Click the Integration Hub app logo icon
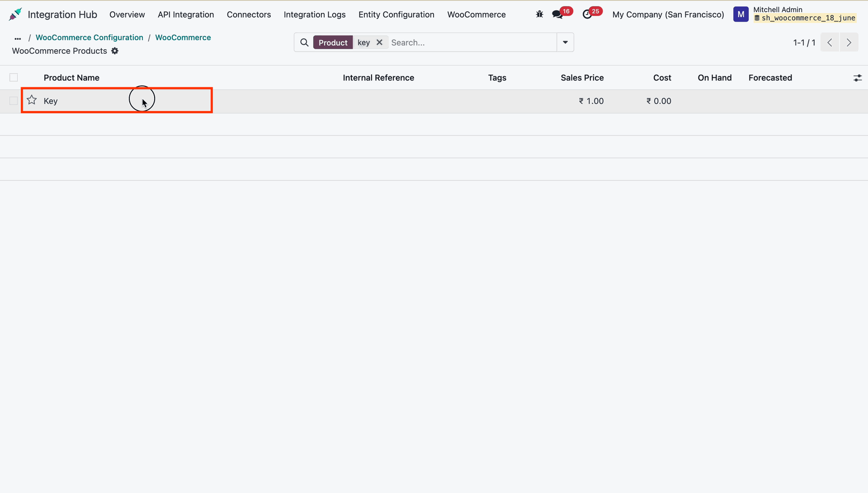The image size is (868, 493). [15, 14]
